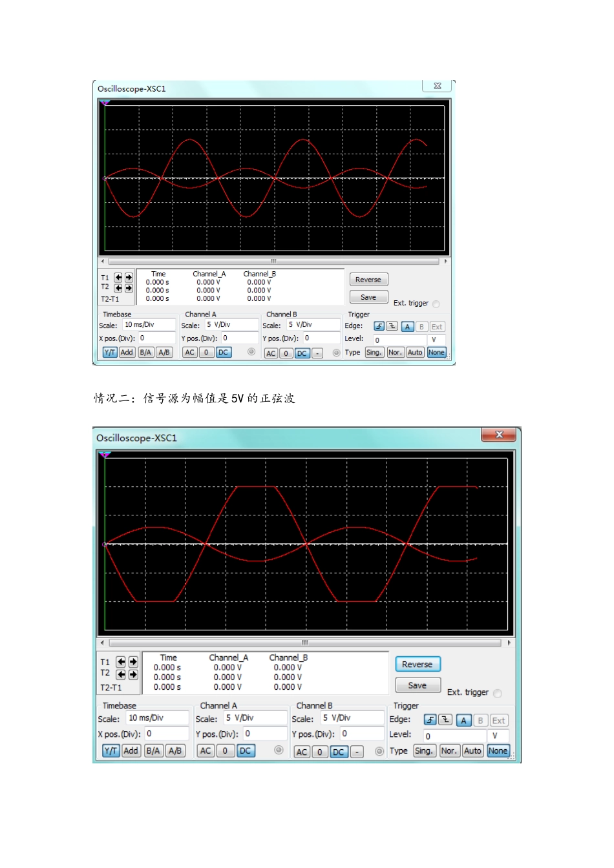The image size is (614, 868).
Task: Set Channel B coupling to DC, top oscilloscope
Action: (x=302, y=353)
